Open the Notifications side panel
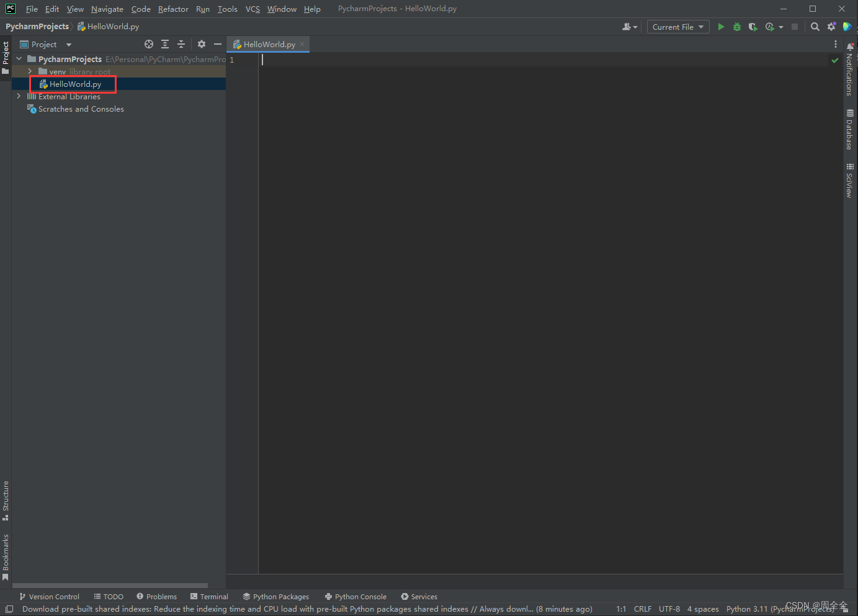The image size is (858, 616). click(850, 69)
